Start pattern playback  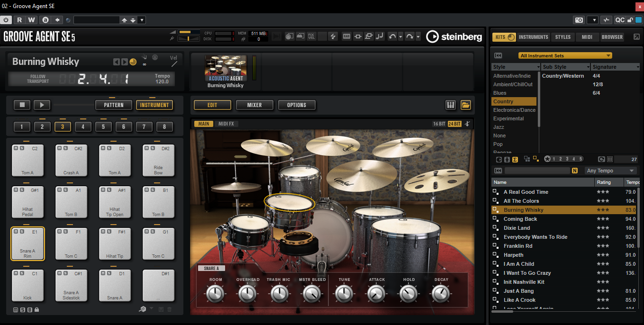pos(42,105)
